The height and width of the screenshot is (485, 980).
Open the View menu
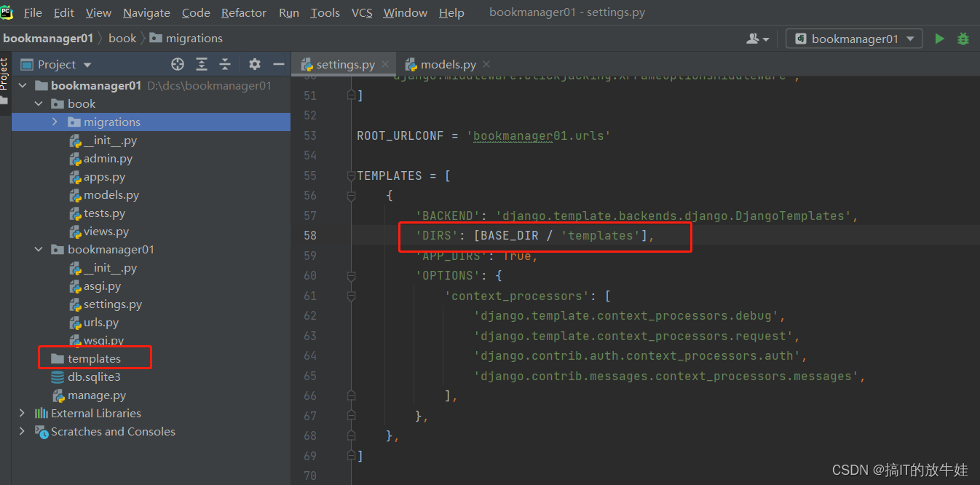[x=98, y=13]
